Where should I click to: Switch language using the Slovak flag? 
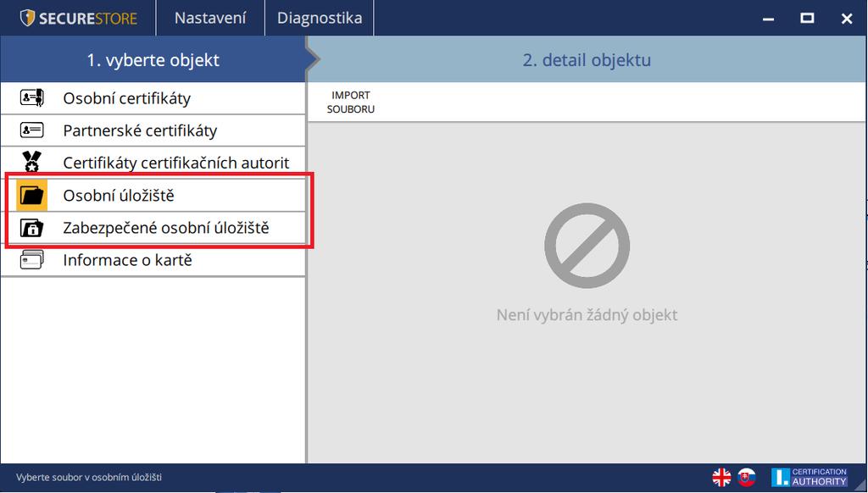[x=747, y=477]
